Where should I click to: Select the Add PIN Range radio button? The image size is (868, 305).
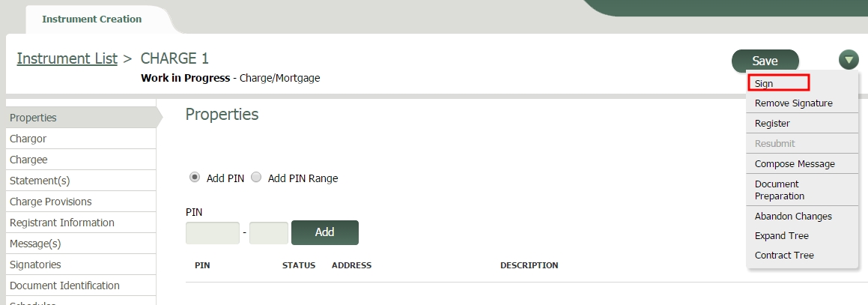pyautogui.click(x=256, y=178)
